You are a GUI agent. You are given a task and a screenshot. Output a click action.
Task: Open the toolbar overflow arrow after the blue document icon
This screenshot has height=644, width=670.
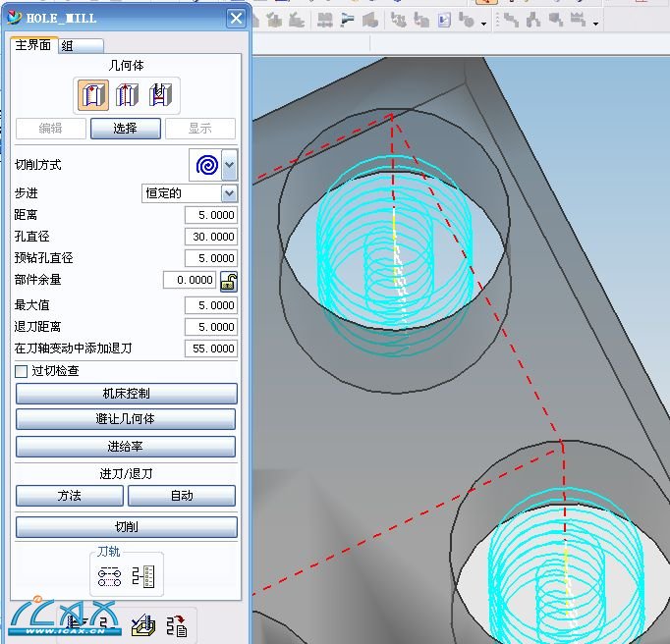point(483,24)
